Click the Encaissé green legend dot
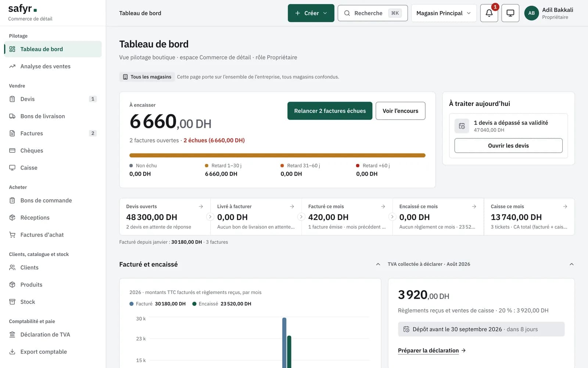The width and height of the screenshot is (588, 368). coord(194,304)
